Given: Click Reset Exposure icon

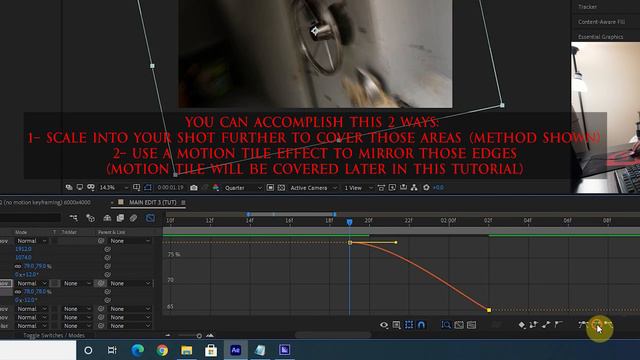Looking at the screenshot, I should [x=426, y=188].
